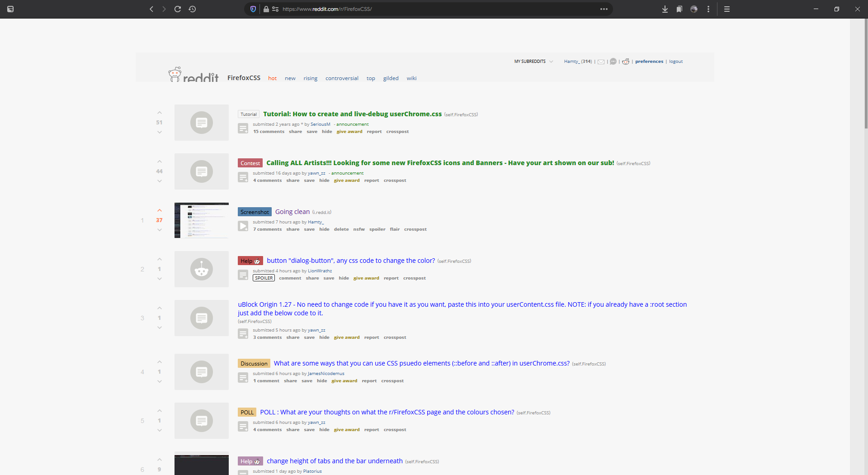Open the Going clean screenshot thumbnail
The image size is (868, 475).
tap(202, 220)
